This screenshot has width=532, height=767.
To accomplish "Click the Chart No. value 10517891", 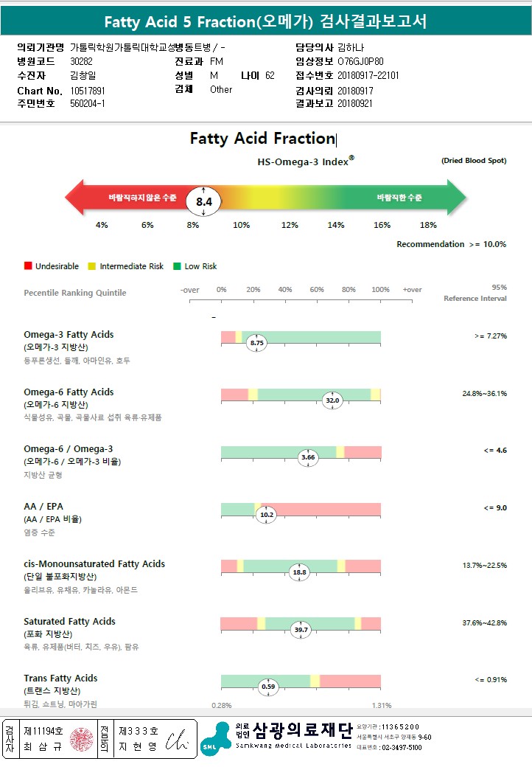I will pos(88,90).
